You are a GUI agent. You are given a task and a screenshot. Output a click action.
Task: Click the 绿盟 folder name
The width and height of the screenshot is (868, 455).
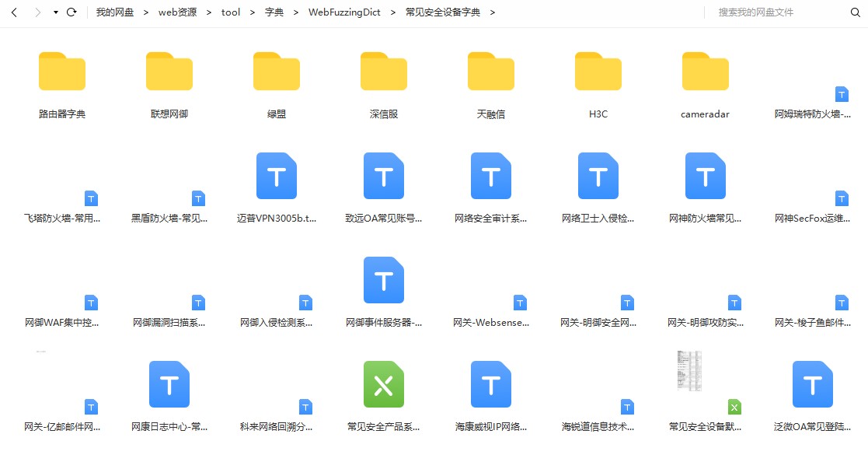pyautogui.click(x=276, y=114)
